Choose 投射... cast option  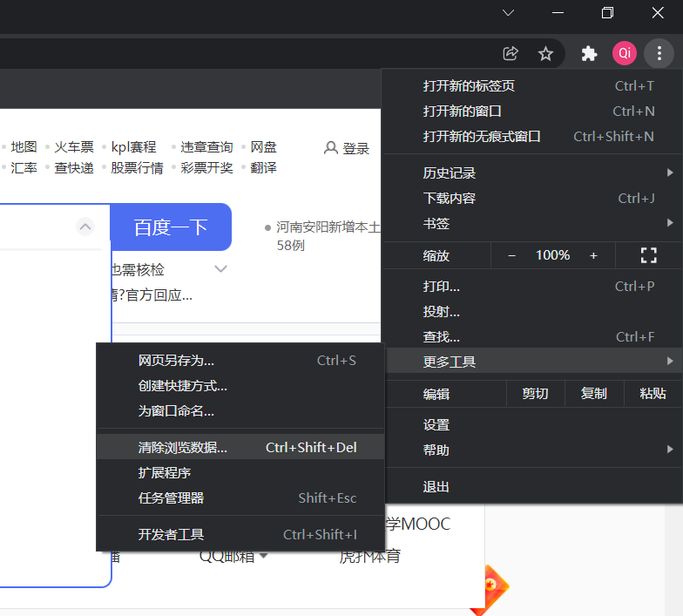(x=531, y=312)
